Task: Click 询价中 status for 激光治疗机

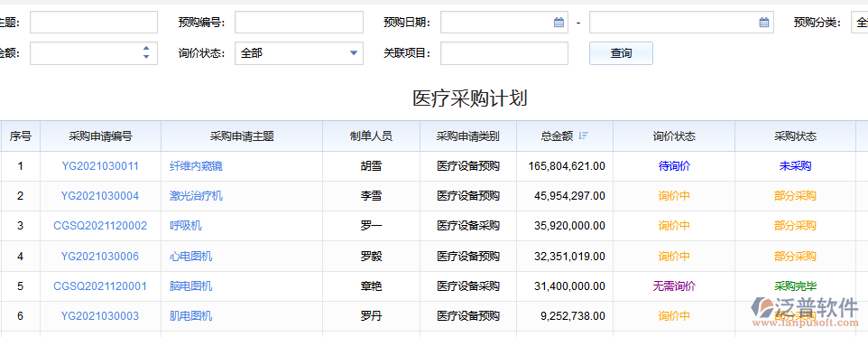Action: (x=674, y=196)
